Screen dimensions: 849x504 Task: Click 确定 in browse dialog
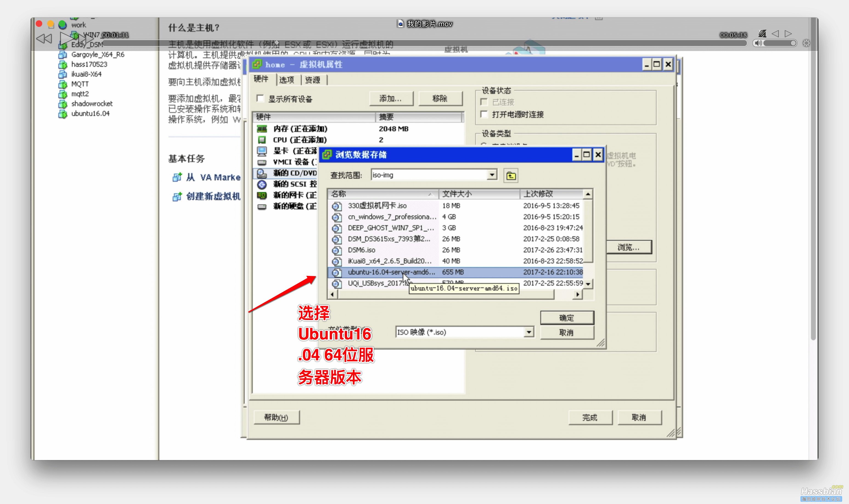tap(567, 318)
